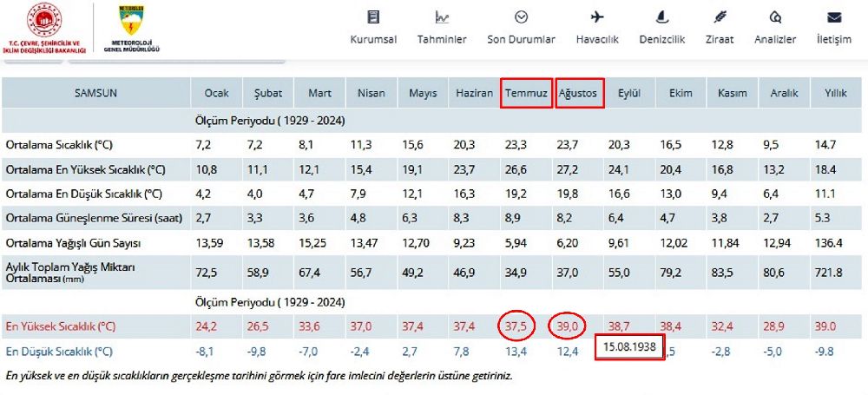Click the Denizcilik sailboat icon

(x=662, y=17)
